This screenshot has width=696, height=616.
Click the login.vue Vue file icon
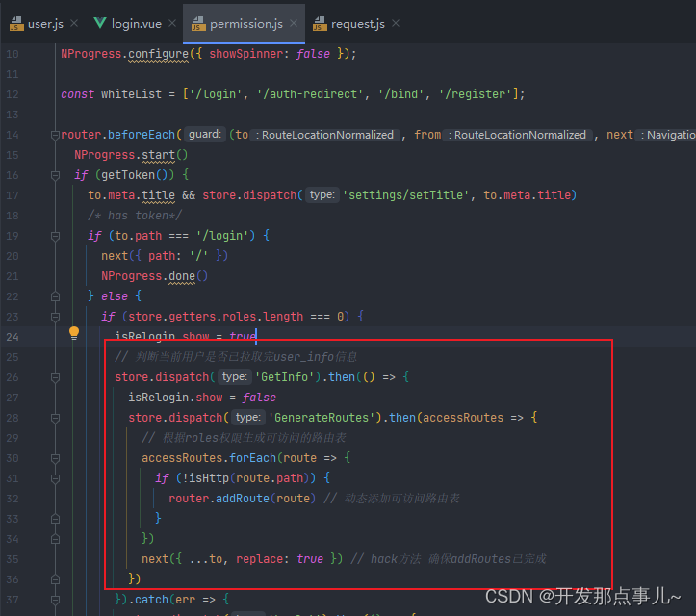(x=100, y=23)
